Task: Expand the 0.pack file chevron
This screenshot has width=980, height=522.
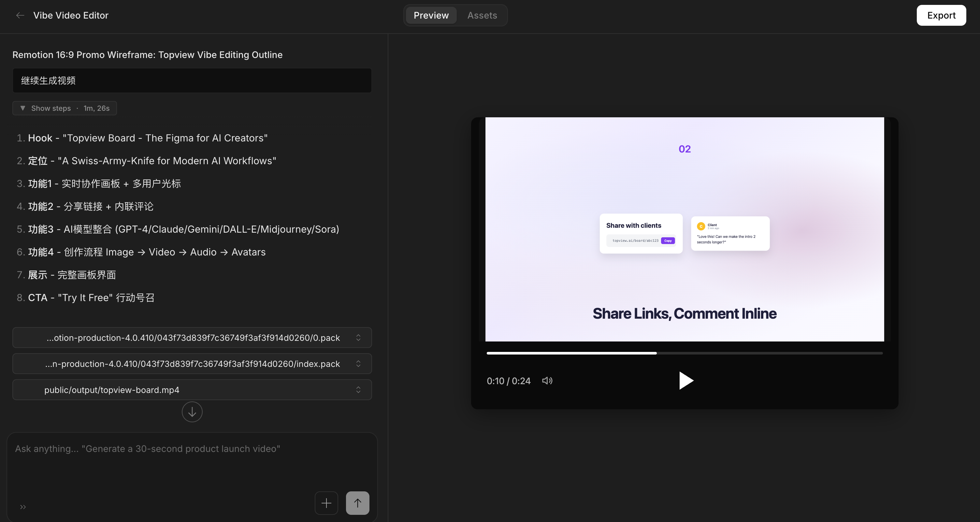Action: [358, 338]
